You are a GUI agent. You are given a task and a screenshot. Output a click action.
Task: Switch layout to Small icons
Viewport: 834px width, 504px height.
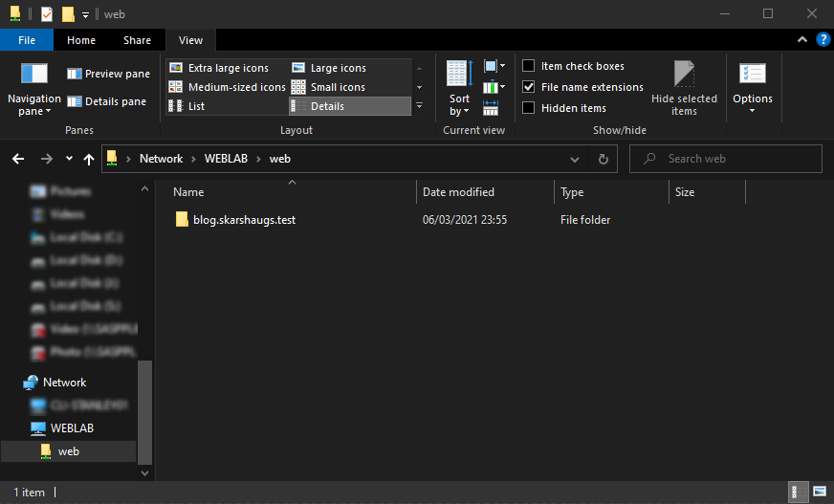(x=328, y=87)
